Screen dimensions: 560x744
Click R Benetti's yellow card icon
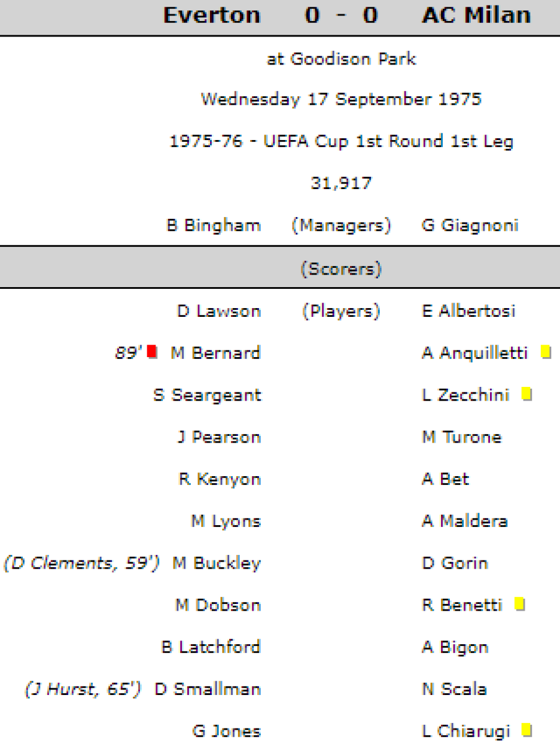[x=520, y=604]
